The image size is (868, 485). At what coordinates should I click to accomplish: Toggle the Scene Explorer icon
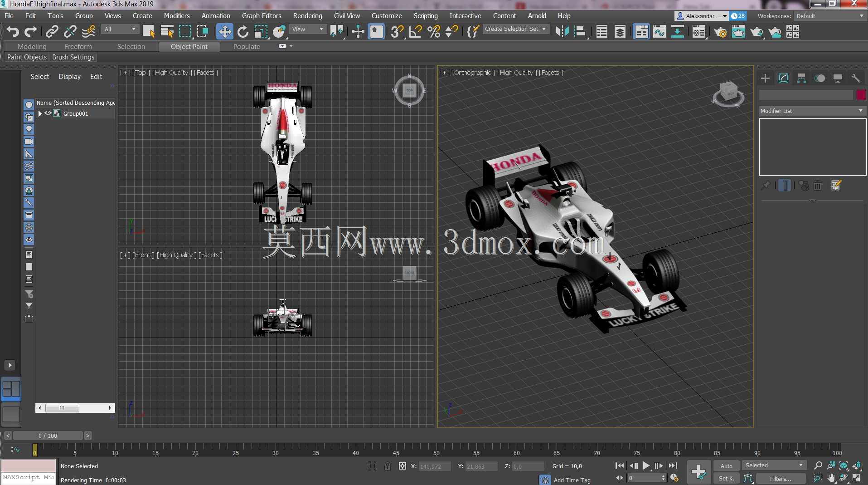[602, 32]
